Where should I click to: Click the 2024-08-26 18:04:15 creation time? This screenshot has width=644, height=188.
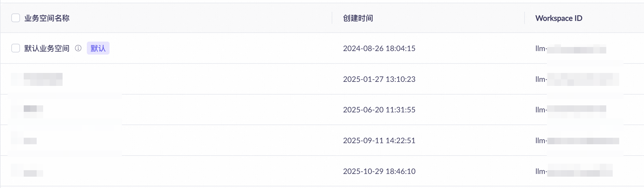[x=379, y=48]
